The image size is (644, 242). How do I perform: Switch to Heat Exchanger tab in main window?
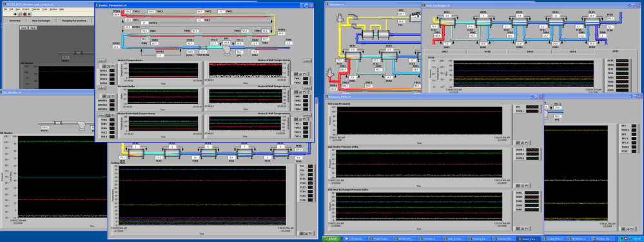41,21
